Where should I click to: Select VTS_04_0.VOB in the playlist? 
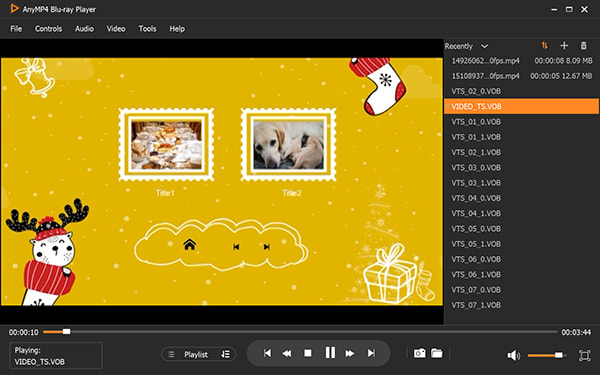(522, 198)
